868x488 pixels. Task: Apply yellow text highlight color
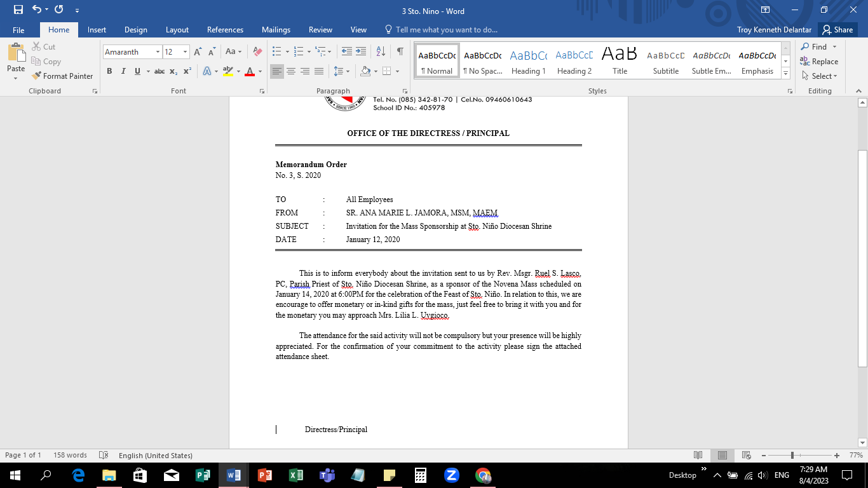[x=228, y=71]
